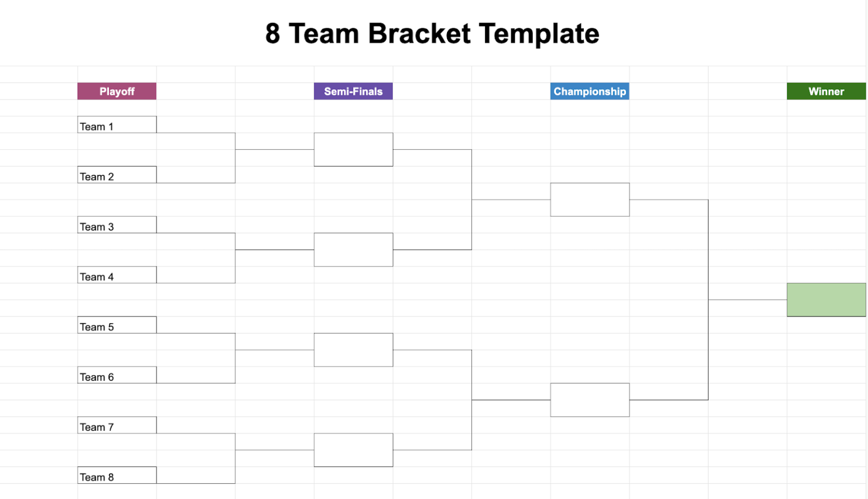
Task: Select the Team 4 cell
Action: click(117, 275)
